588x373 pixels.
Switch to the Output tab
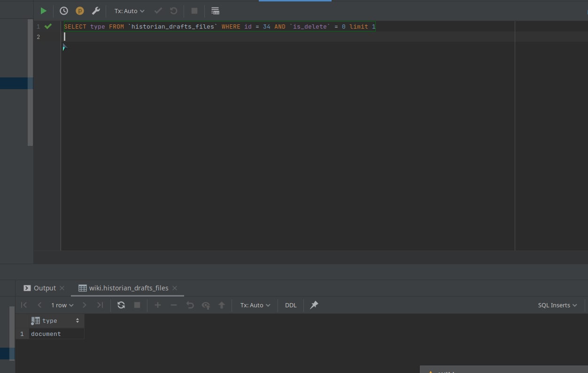pyautogui.click(x=44, y=288)
